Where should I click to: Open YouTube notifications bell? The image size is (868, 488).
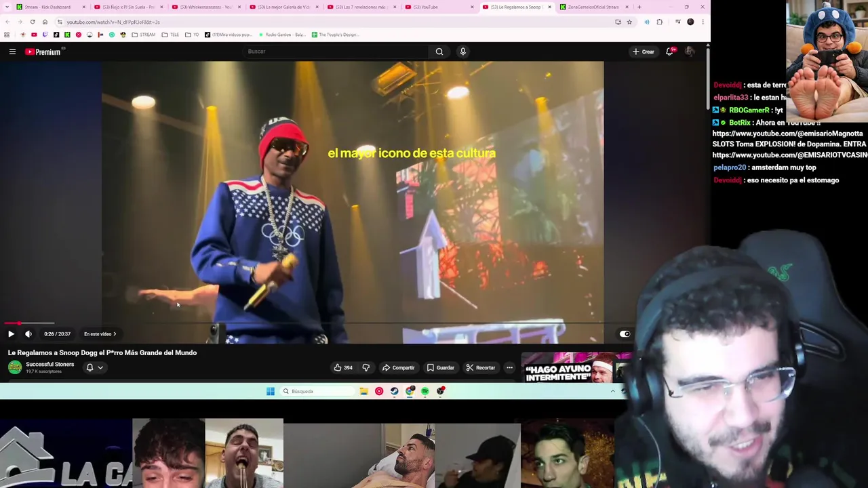click(670, 52)
